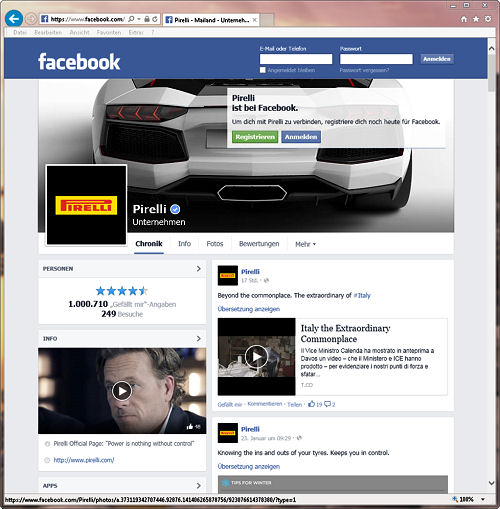This screenshot has width=500, height=509.
Task: Click the scrollbar up arrow
Action: click(x=491, y=48)
